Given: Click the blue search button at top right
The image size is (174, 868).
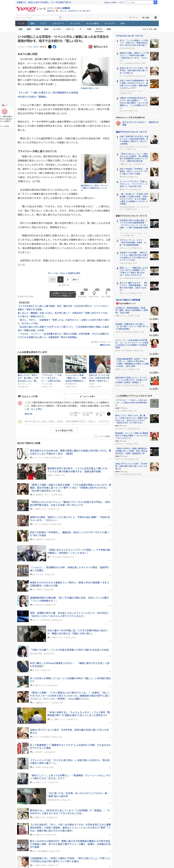Looking at the screenshot, I should tap(155, 2).
